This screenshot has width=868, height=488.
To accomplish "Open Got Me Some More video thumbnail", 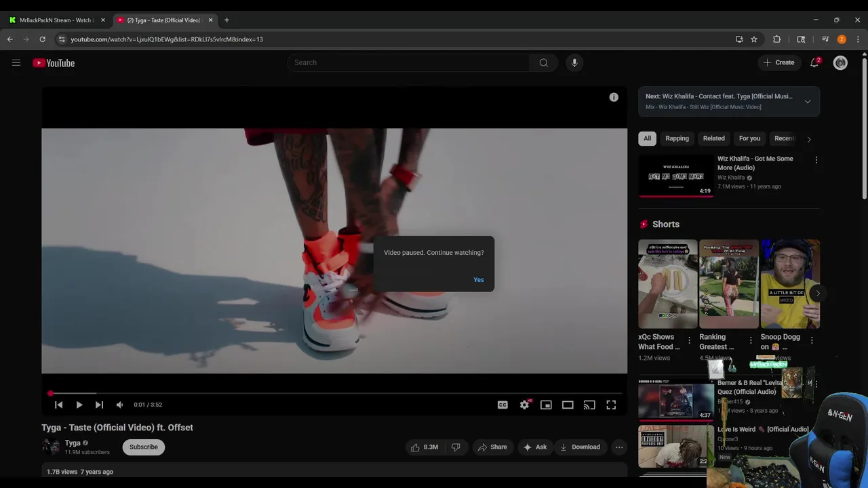I will coord(676,176).
